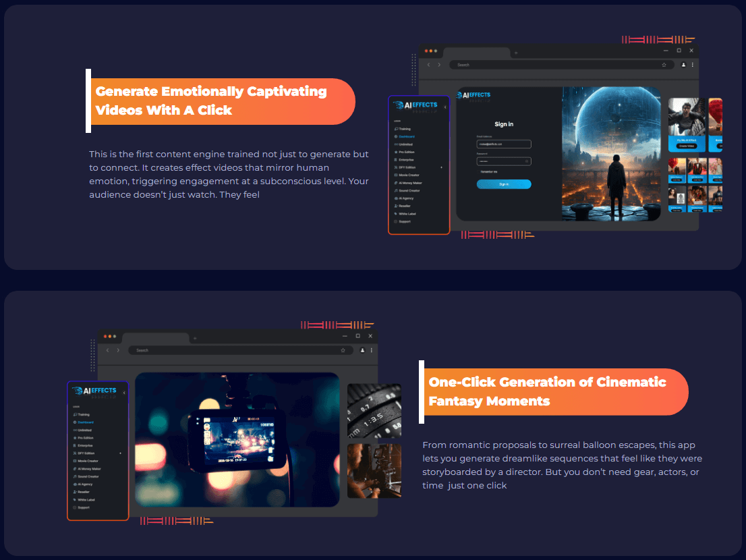The image size is (746, 560).
Task: Open the three-dot menu in the sign-in mockup browser
Action: click(692, 65)
